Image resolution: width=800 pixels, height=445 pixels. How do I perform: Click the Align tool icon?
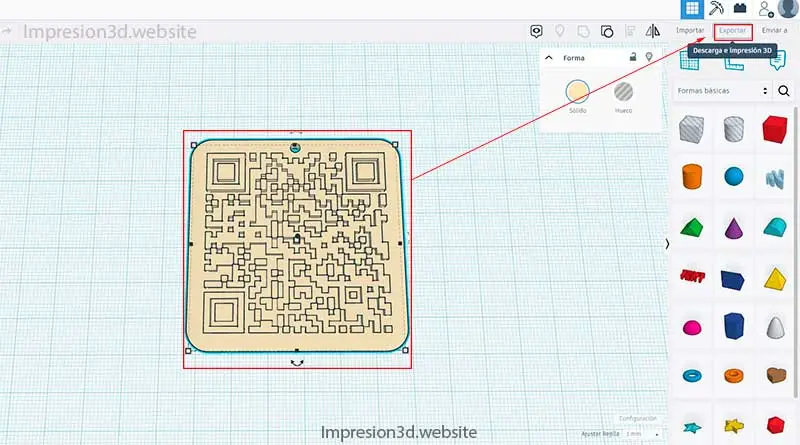click(630, 32)
